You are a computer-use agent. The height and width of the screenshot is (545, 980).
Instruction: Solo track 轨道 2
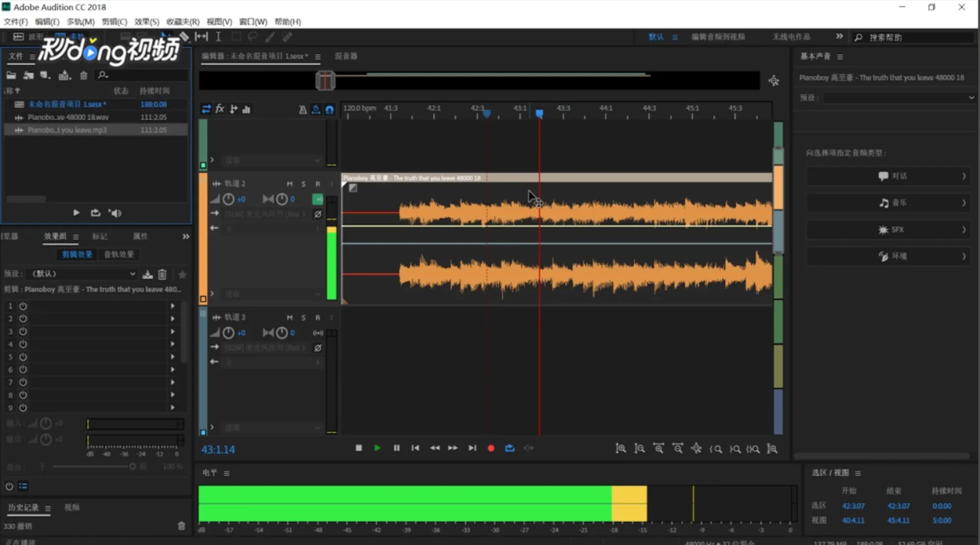coord(303,184)
